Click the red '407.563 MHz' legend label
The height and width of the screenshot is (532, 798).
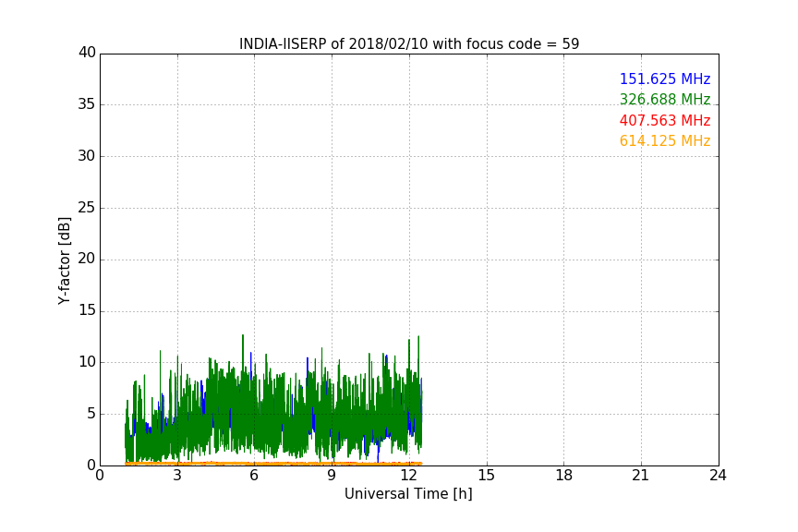tap(665, 121)
